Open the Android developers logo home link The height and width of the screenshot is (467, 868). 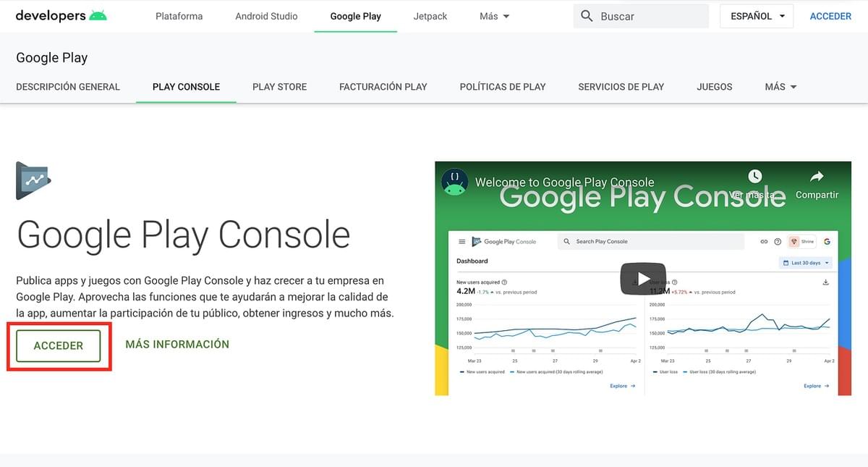click(61, 16)
